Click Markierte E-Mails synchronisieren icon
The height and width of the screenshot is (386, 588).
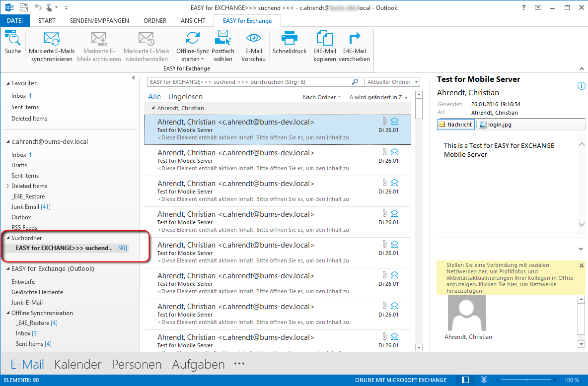51,38
